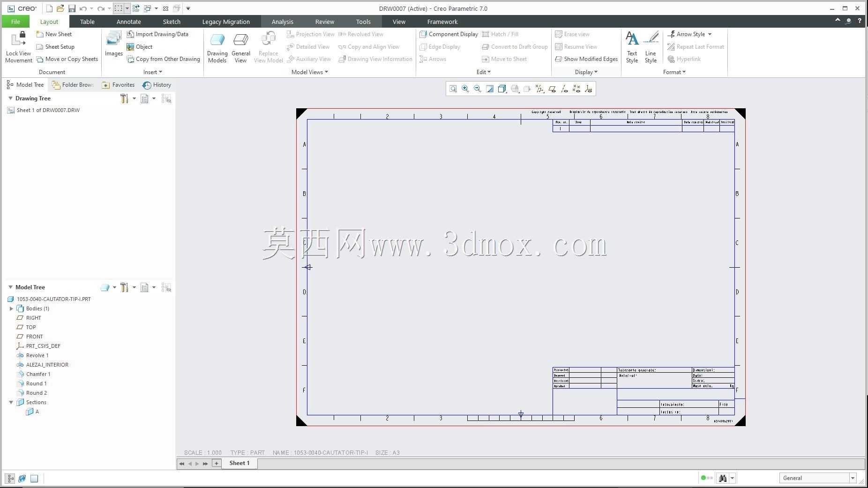The image size is (868, 488).
Task: Click Repaint icon in graphics toolbar
Action: (490, 89)
